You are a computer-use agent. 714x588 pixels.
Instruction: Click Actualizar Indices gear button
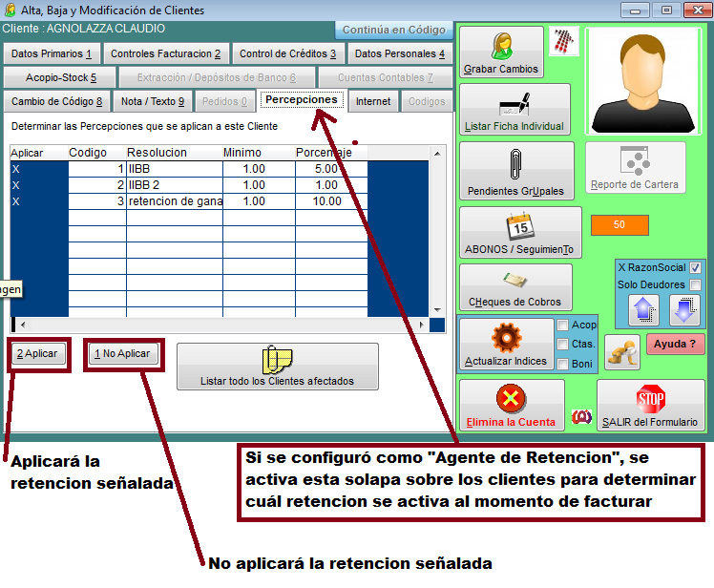(x=506, y=344)
